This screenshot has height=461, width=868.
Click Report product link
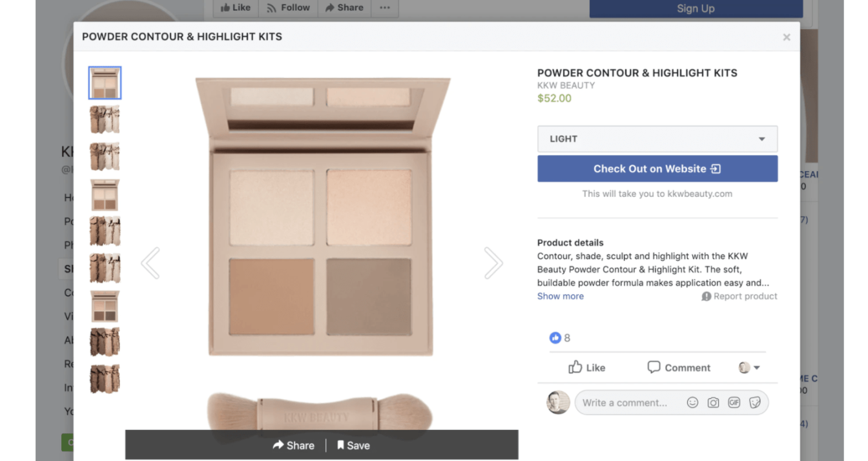pyautogui.click(x=739, y=296)
